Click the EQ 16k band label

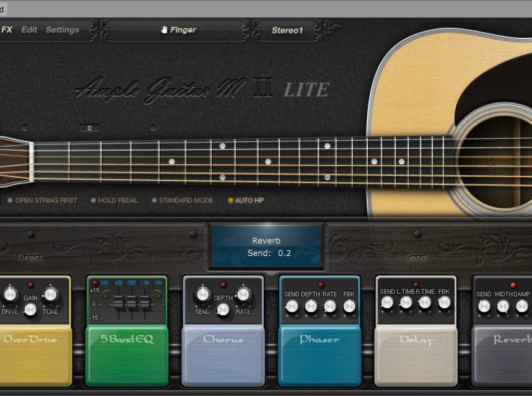click(x=158, y=283)
